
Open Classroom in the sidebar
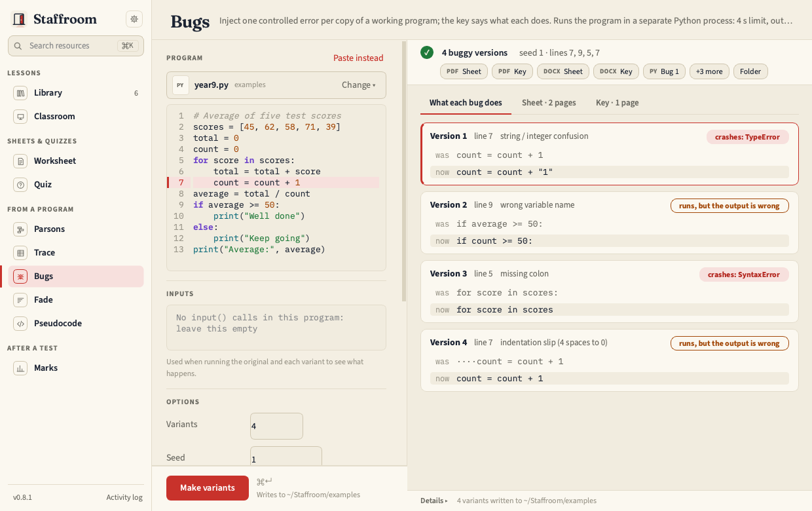click(76, 117)
